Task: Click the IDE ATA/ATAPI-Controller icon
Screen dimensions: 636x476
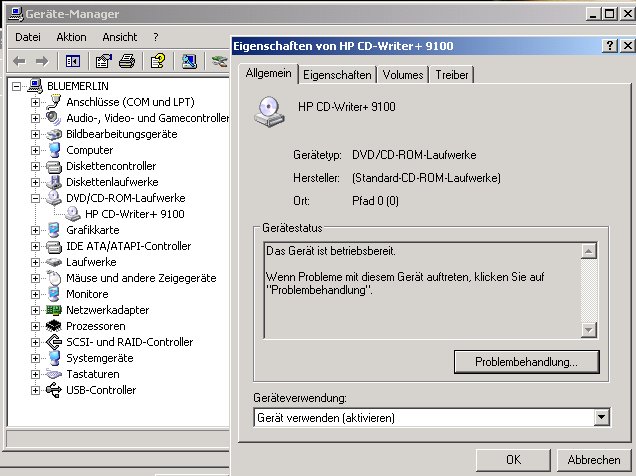Action: coord(54,246)
